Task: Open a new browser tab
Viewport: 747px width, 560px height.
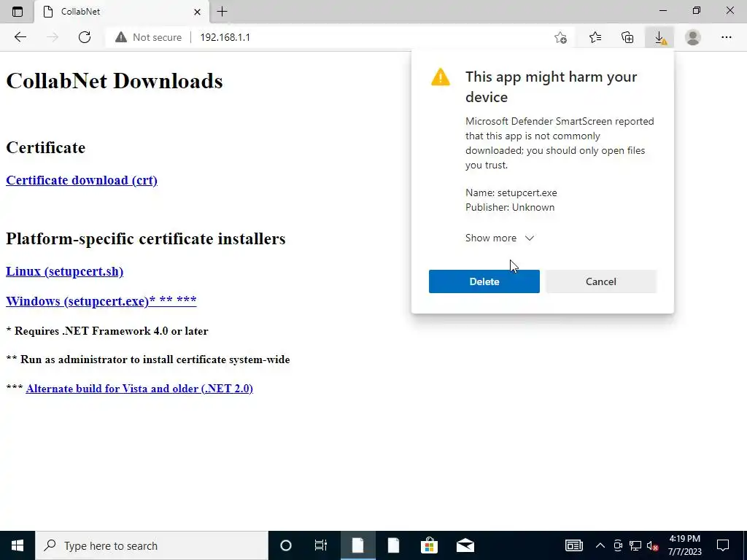Action: pos(222,12)
